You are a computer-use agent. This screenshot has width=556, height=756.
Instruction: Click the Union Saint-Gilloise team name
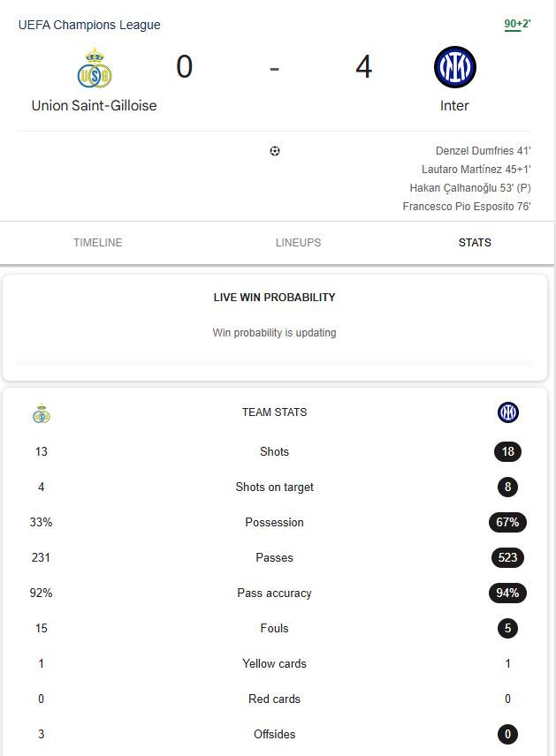tap(95, 105)
